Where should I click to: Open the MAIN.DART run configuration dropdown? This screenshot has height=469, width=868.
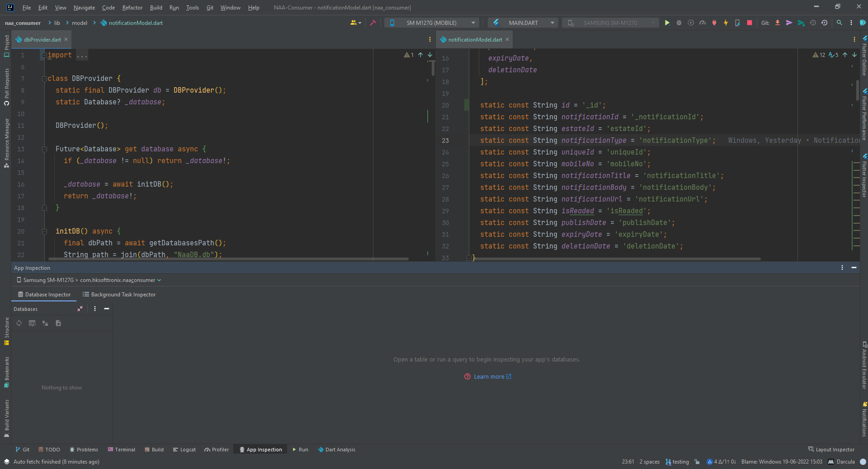tap(523, 23)
